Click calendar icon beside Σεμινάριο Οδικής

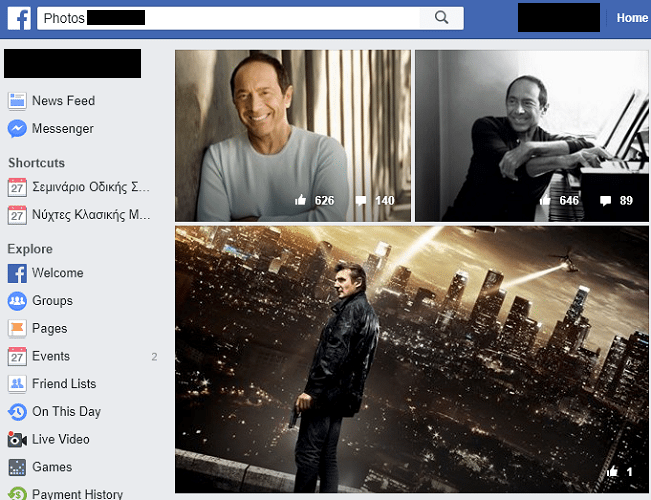[x=17, y=187]
